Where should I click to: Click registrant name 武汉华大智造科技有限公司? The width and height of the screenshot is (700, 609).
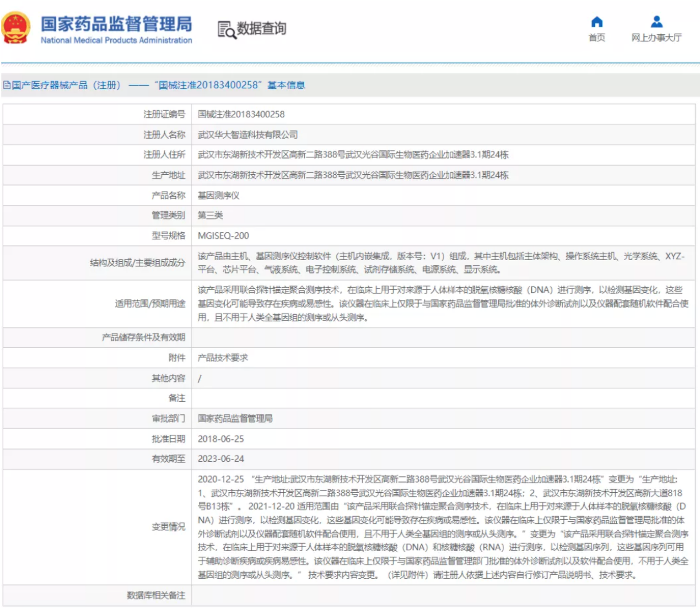click(x=248, y=134)
